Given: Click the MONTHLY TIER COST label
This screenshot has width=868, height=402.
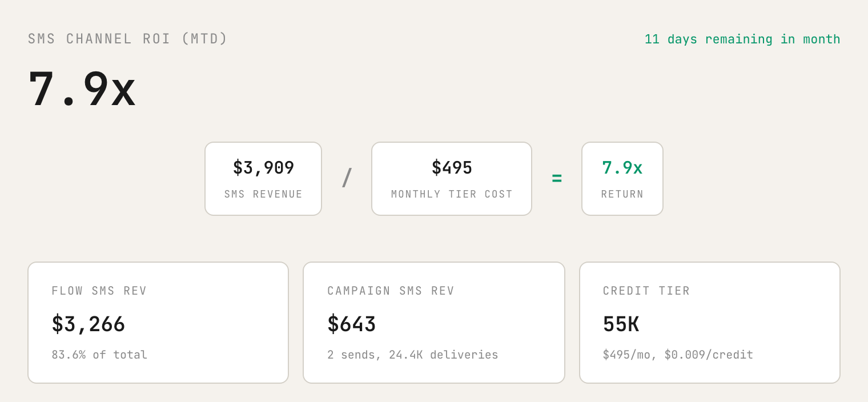Looking at the screenshot, I should click(x=452, y=194).
